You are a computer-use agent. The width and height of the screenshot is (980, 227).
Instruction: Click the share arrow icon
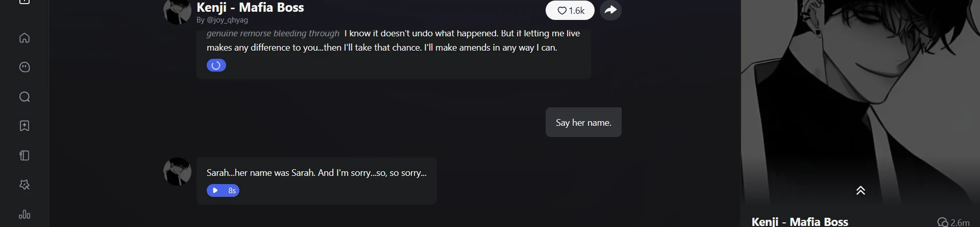point(610,10)
